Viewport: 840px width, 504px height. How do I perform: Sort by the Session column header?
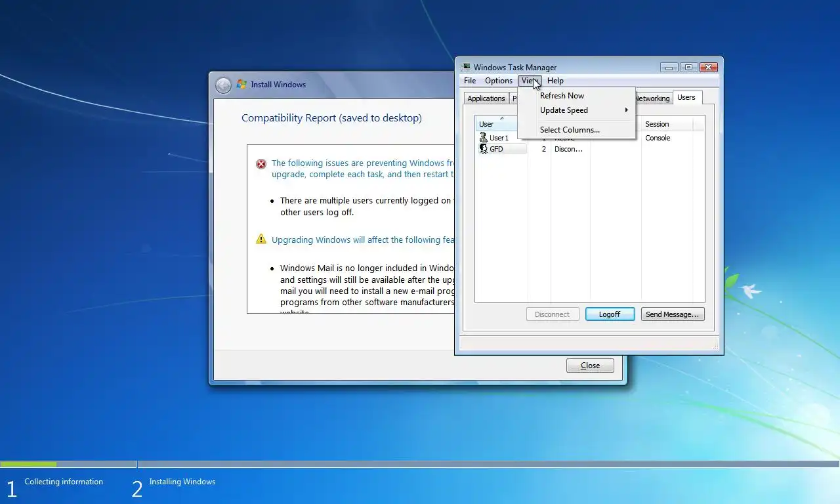pos(667,124)
